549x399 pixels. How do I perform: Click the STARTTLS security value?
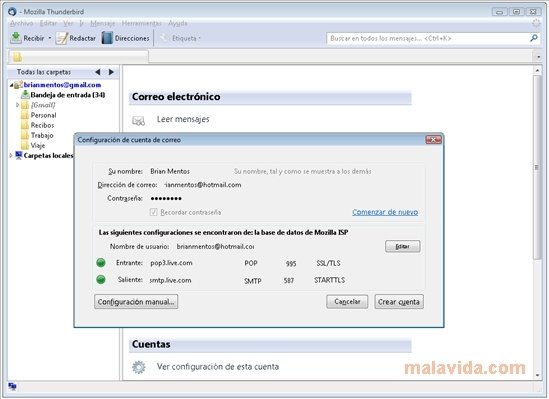(x=329, y=280)
